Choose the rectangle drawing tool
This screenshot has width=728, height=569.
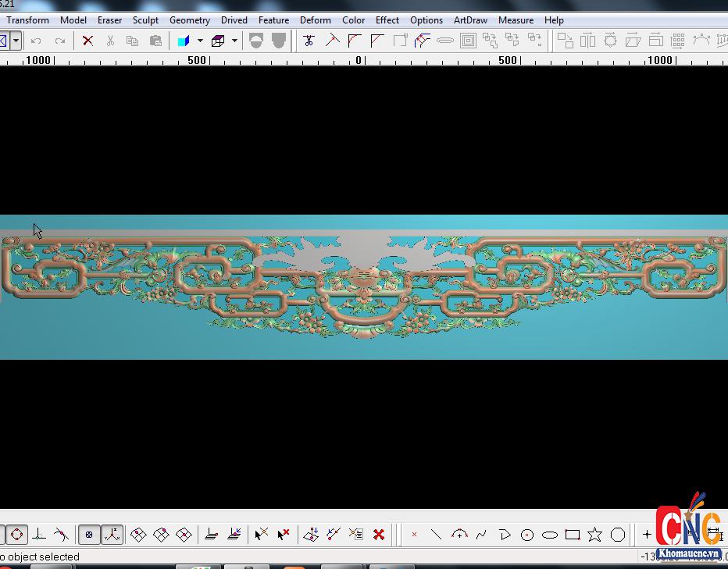pyautogui.click(x=573, y=535)
